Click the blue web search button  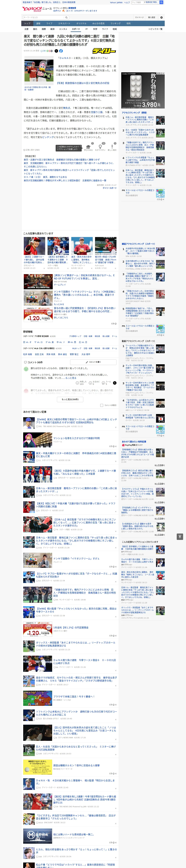click(161, 2)
